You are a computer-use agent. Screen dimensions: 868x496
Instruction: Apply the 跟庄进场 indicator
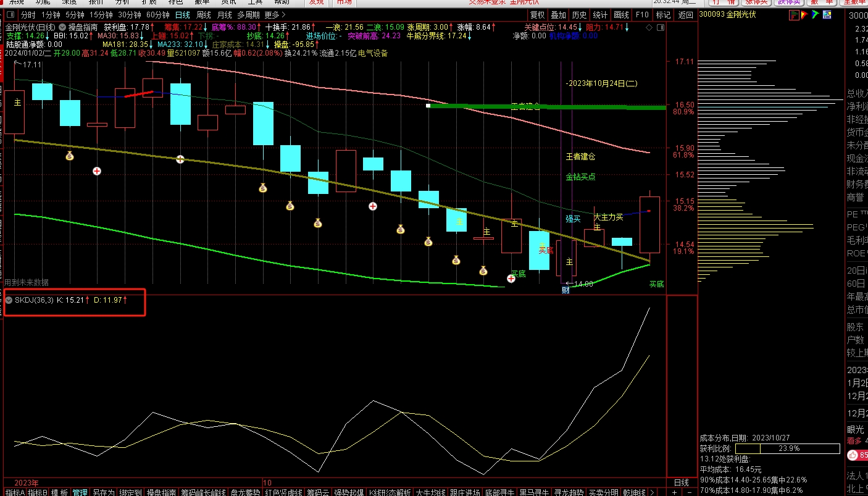tap(465, 492)
